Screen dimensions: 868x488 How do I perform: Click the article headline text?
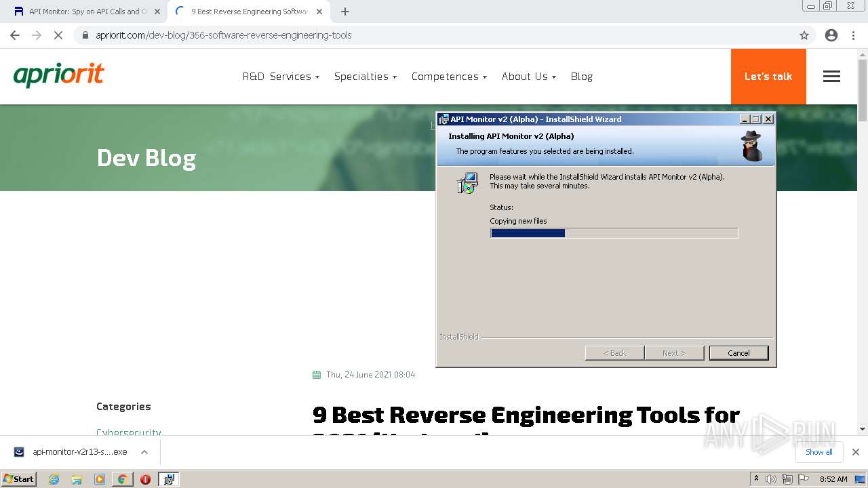(x=526, y=424)
